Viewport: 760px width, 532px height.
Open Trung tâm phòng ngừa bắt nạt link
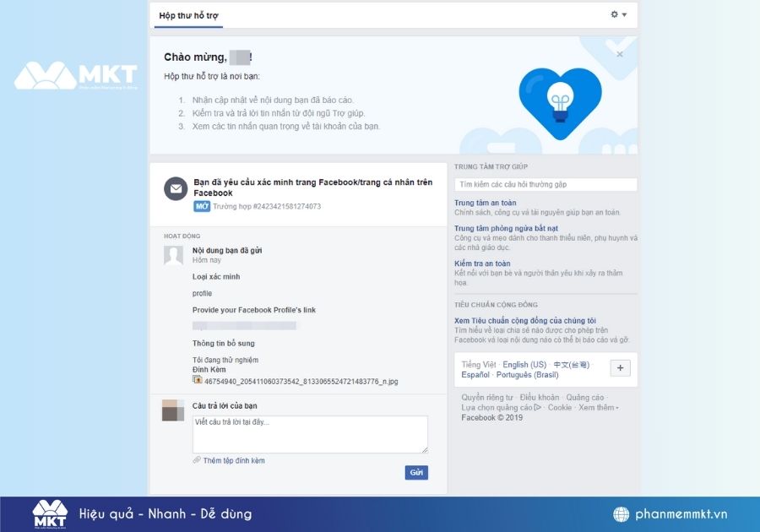tap(506, 228)
